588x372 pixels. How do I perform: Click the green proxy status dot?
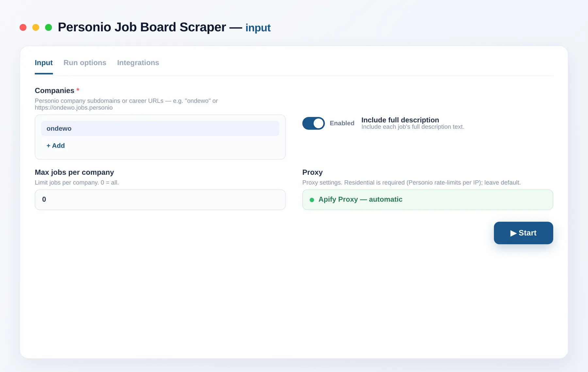coord(312,200)
